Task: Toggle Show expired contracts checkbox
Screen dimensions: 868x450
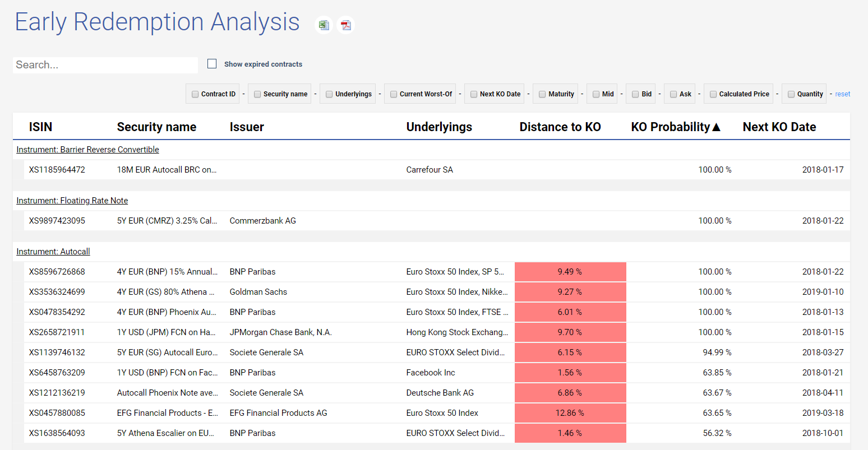Action: pos(212,64)
